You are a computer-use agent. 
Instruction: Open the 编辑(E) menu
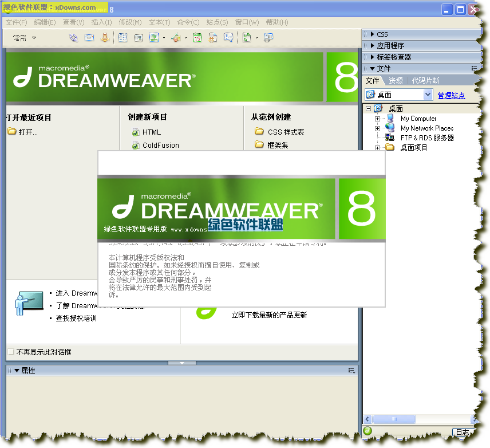45,22
